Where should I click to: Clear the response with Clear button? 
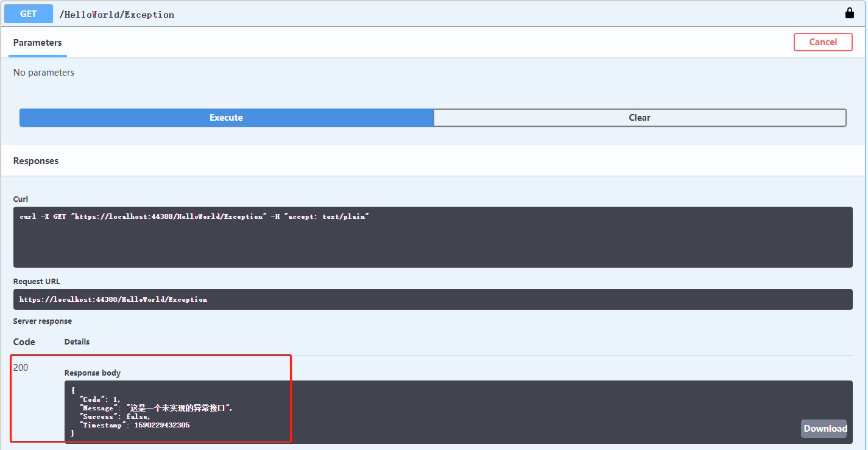tap(640, 118)
